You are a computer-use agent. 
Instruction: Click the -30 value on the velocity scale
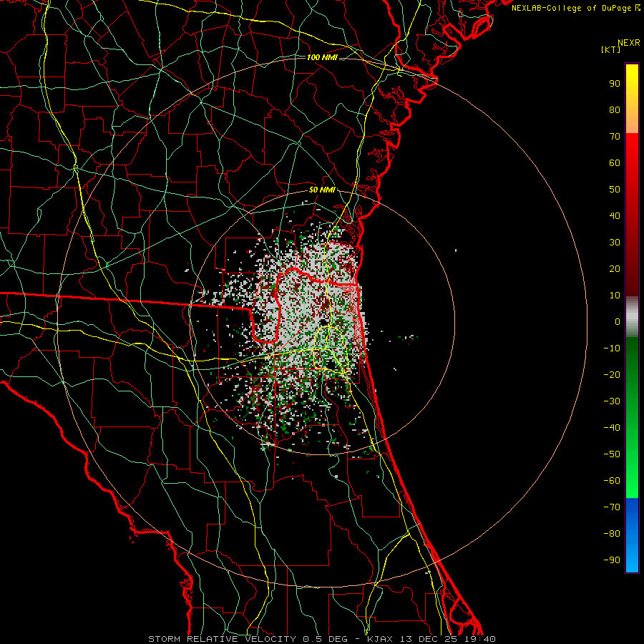(612, 401)
